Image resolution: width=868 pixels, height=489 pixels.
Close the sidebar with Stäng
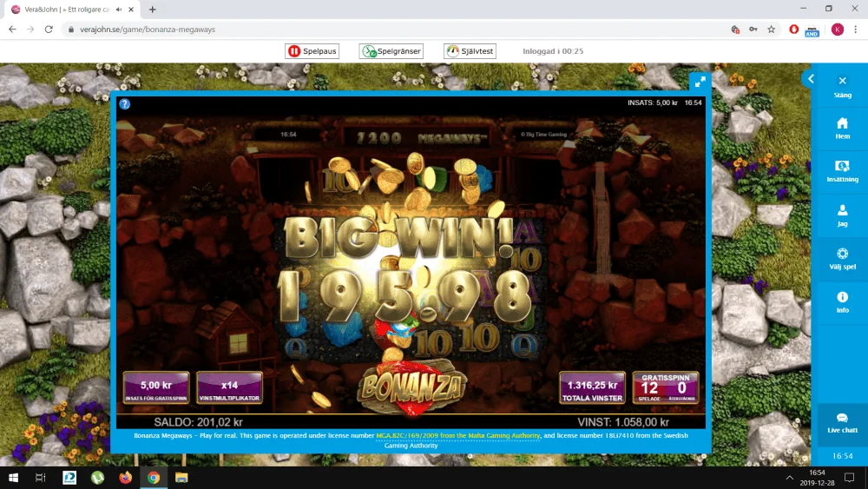tap(842, 87)
